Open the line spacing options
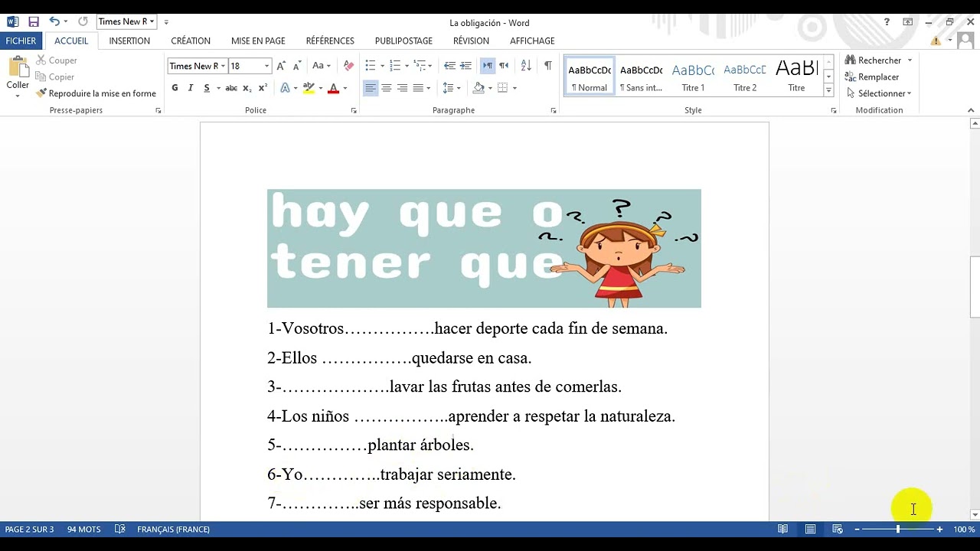This screenshot has height=551, width=980. [451, 88]
